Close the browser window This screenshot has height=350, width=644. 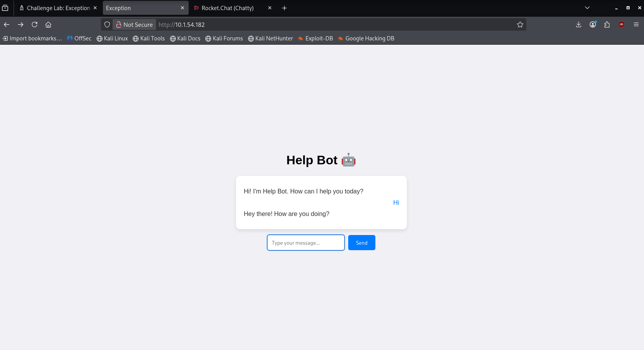[639, 8]
